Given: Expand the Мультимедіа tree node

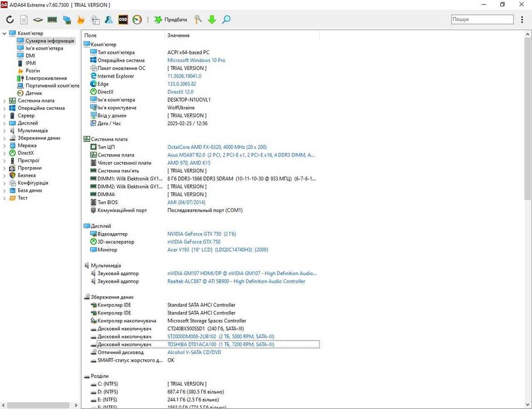Looking at the screenshot, I should click(5, 130).
